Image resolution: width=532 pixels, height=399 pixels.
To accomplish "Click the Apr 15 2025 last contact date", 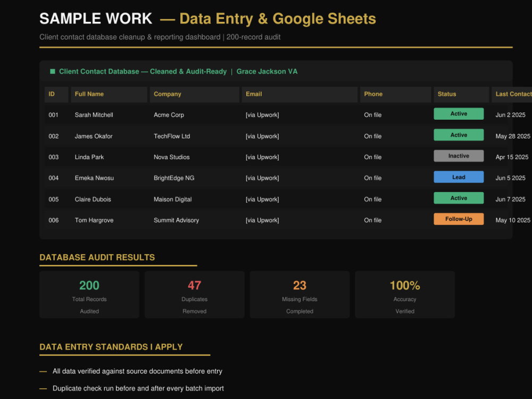I will (x=512, y=157).
